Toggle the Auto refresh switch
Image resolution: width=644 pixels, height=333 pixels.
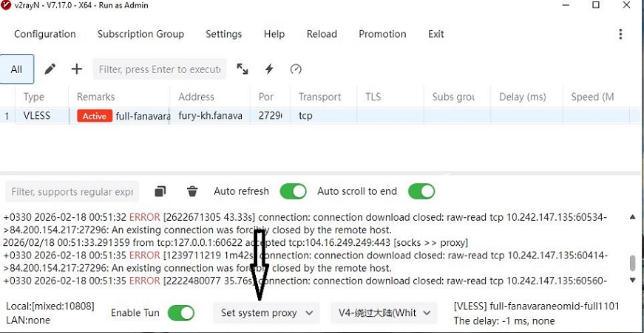click(x=293, y=191)
